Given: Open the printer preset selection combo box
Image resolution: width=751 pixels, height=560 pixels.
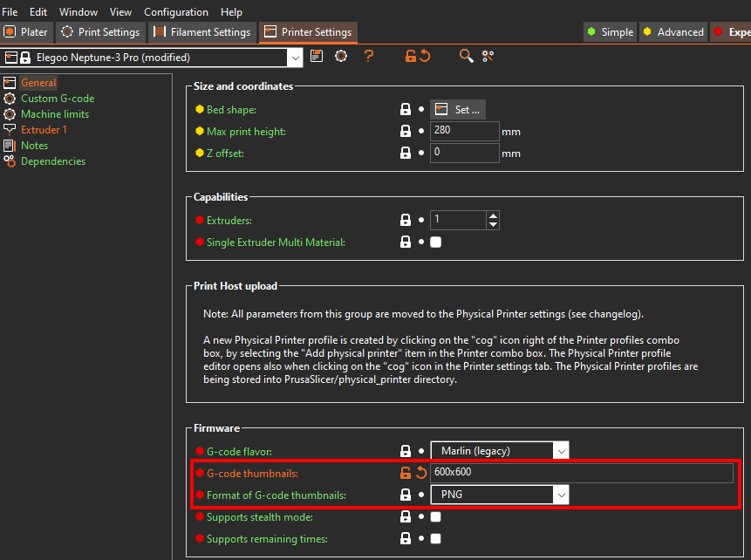Looking at the screenshot, I should 295,58.
